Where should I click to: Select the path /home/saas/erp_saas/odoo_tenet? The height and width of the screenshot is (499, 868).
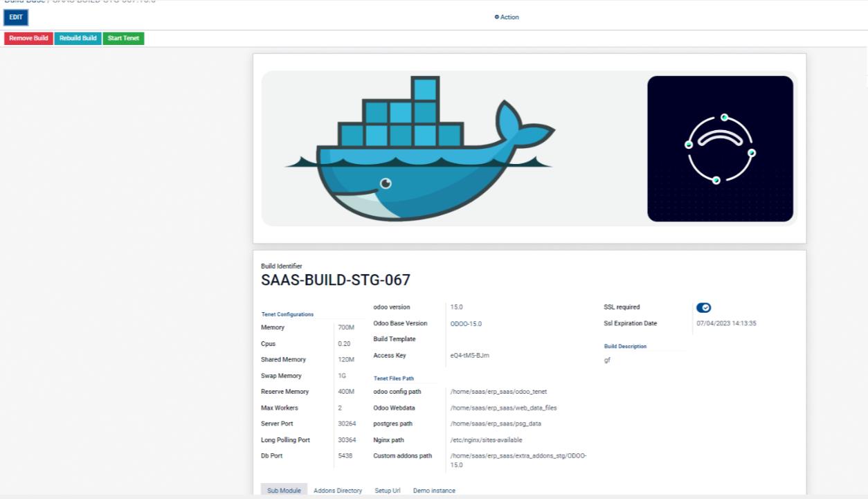498,392
